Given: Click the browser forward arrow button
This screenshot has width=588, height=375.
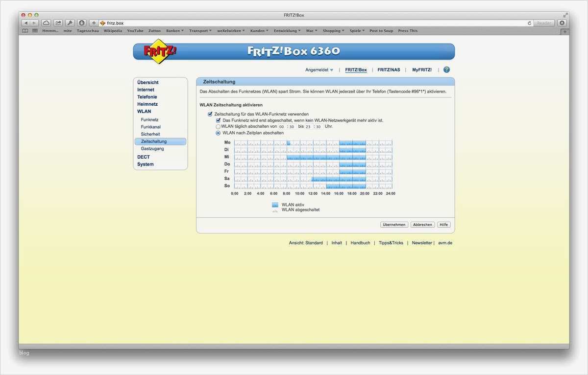Looking at the screenshot, I should [34, 23].
